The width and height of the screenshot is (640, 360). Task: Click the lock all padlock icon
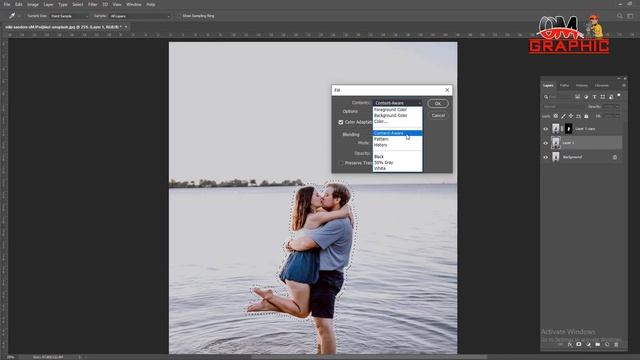[x=586, y=116]
